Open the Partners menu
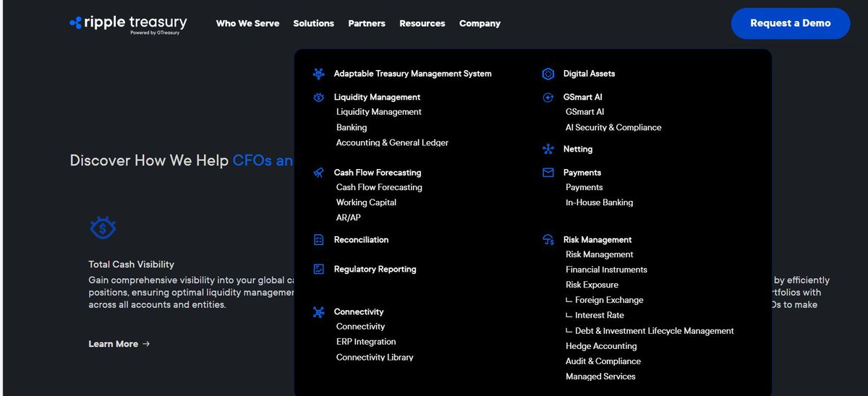 point(367,23)
